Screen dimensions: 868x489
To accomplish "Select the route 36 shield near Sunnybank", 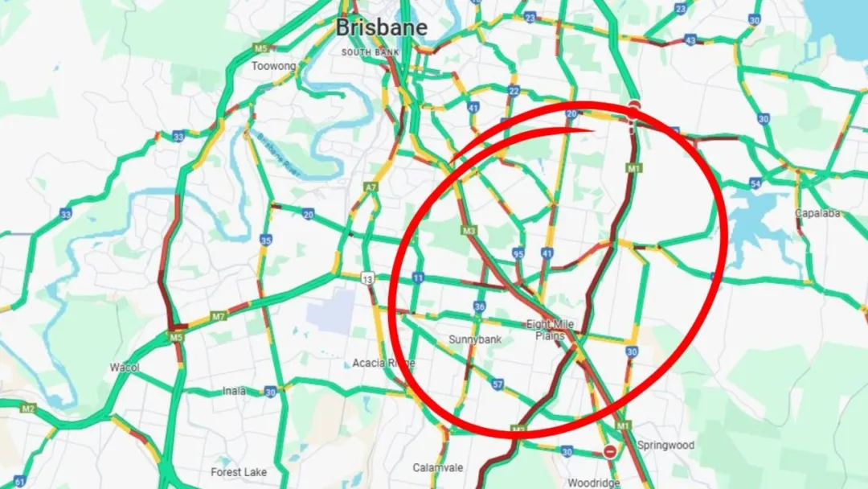I will (x=479, y=306).
